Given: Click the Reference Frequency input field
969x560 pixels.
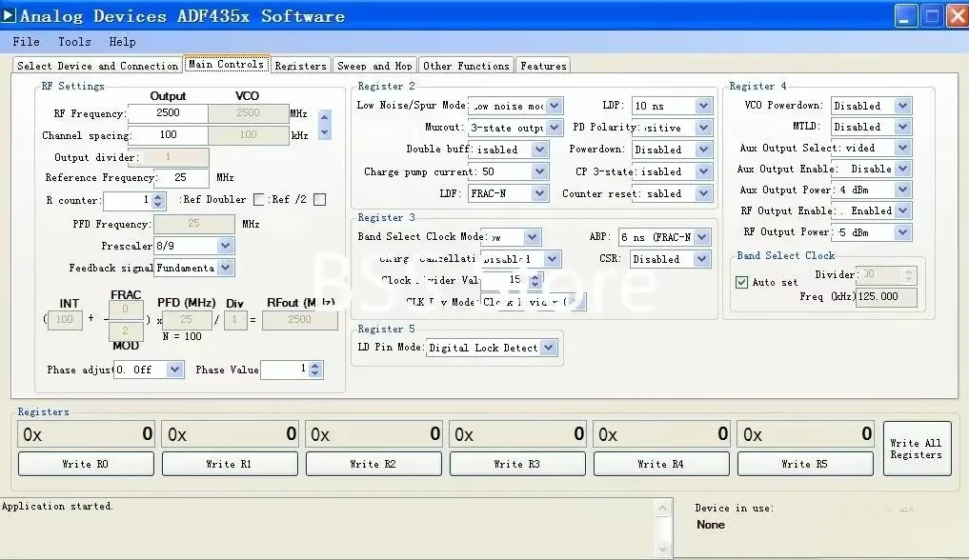Looking at the screenshot, I should [x=178, y=178].
